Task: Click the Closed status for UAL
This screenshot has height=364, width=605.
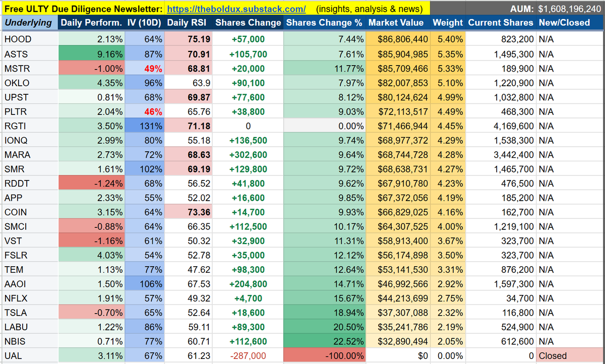Action: pos(570,355)
